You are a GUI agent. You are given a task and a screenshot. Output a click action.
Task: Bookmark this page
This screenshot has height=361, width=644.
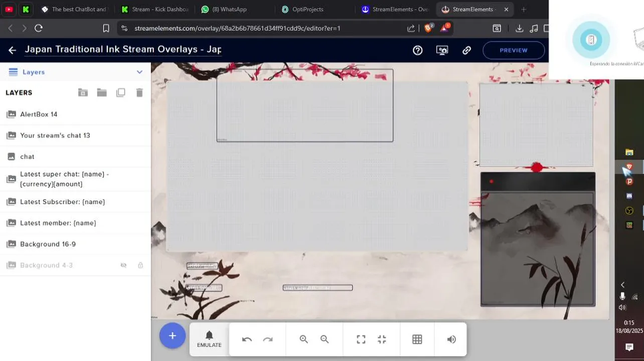pyautogui.click(x=106, y=29)
